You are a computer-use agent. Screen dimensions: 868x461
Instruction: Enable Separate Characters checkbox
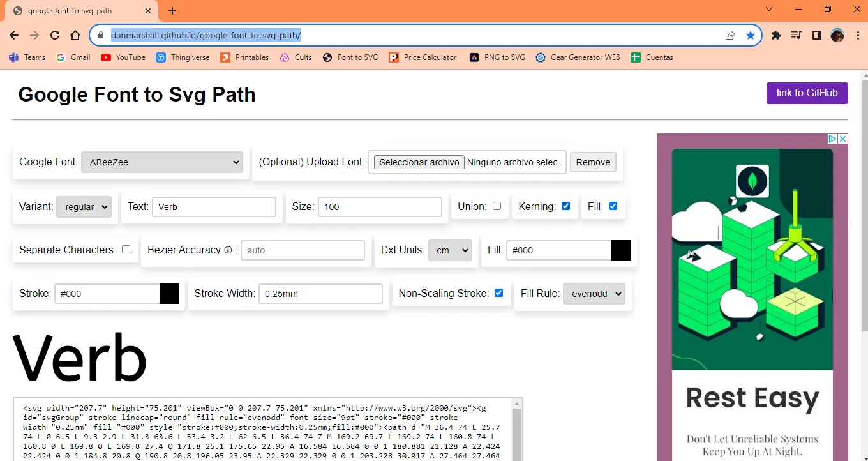[x=126, y=250]
